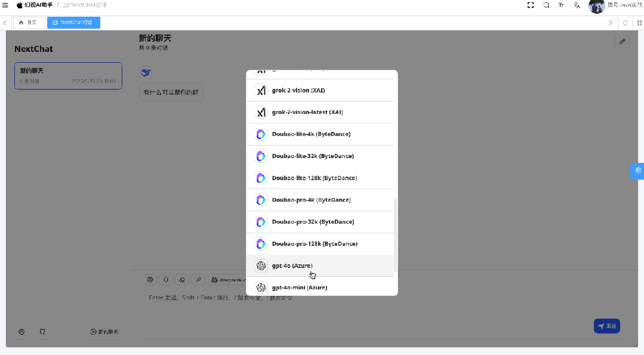The width and height of the screenshot is (644, 355).
Task: Click the NextChat sidebar heading
Action: (33, 49)
